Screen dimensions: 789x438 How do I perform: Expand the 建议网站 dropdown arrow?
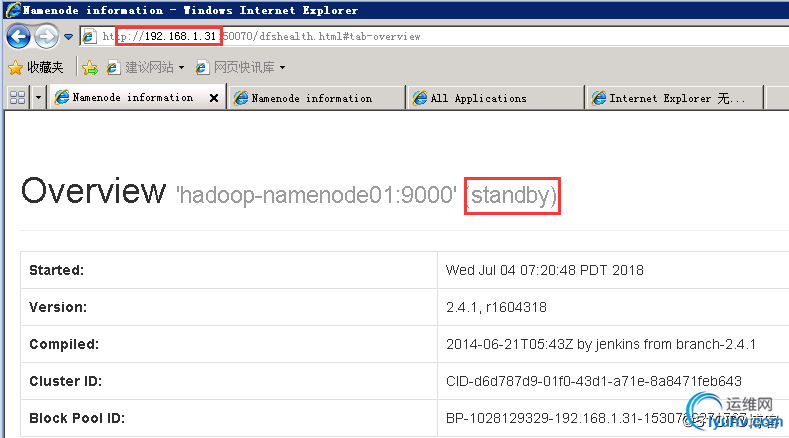tap(181, 67)
